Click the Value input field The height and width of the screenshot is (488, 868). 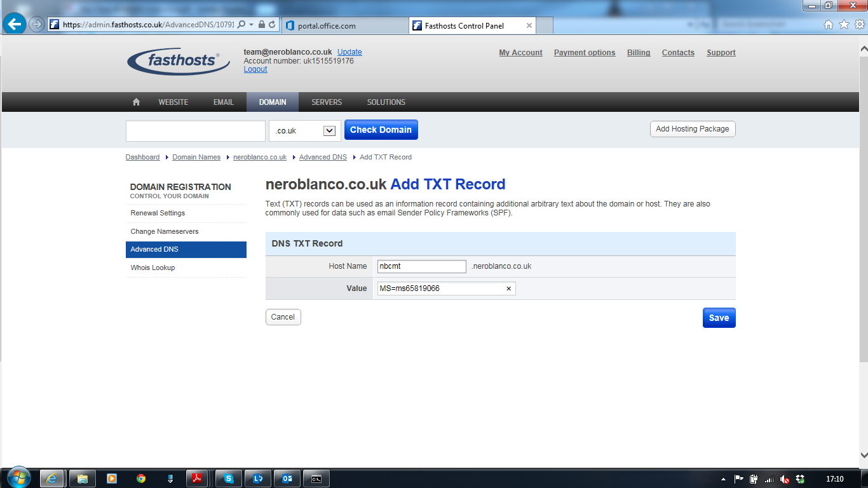(447, 288)
